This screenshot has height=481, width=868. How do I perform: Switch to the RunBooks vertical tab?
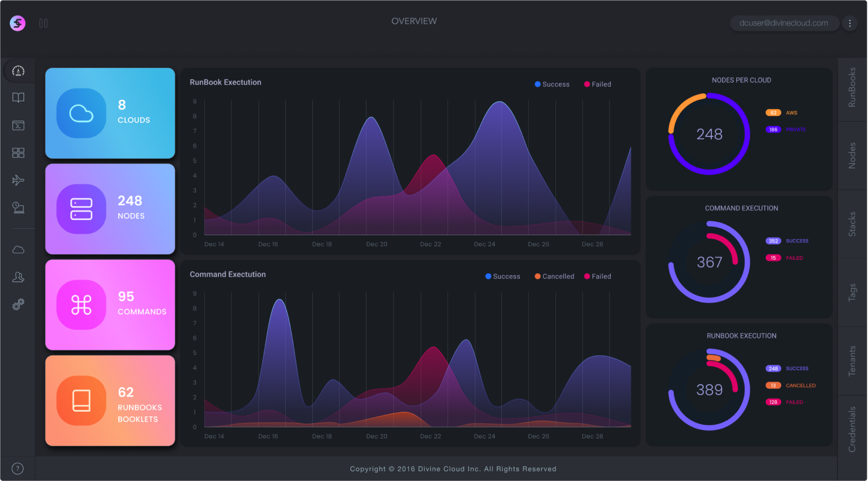click(x=852, y=88)
